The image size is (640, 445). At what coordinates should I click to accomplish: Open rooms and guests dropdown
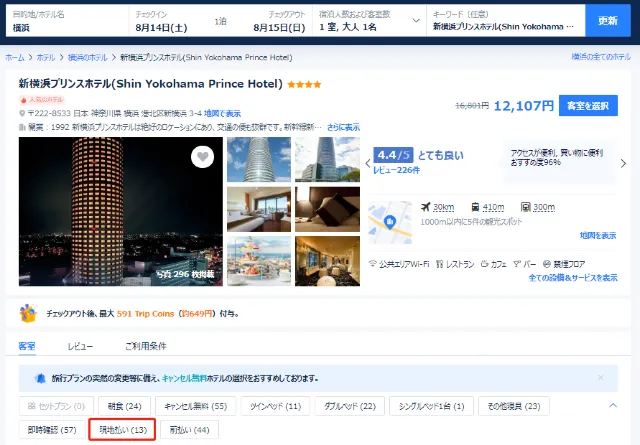370,20
